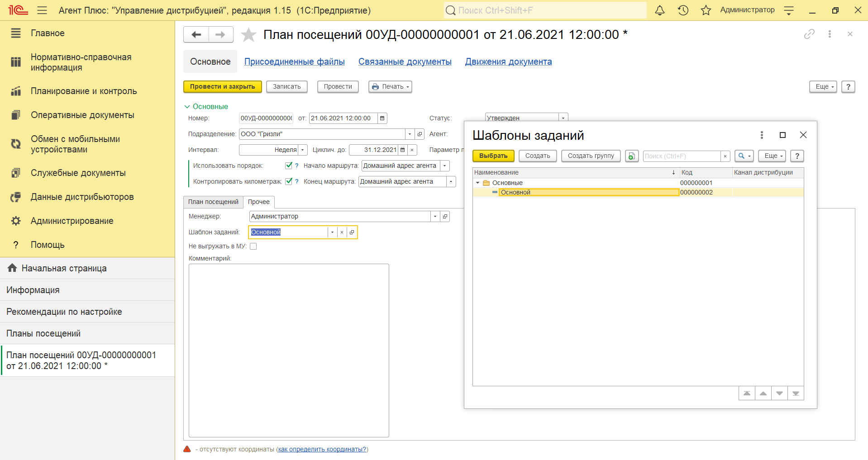Open Подразделение ООО Гризли record
The height and width of the screenshot is (460, 868).
tap(420, 134)
